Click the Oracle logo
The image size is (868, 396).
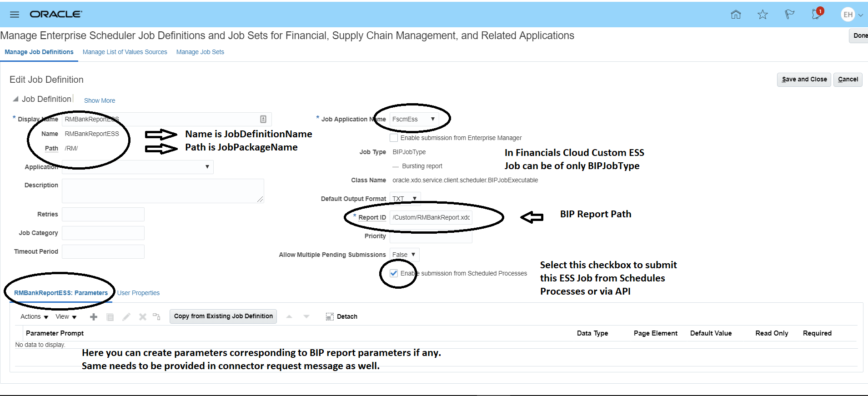pos(56,15)
